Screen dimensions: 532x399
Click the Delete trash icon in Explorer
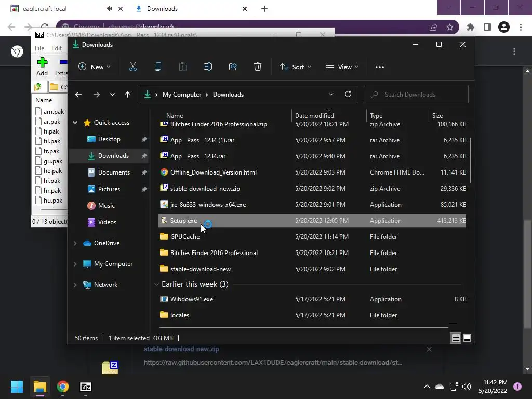[258, 67]
